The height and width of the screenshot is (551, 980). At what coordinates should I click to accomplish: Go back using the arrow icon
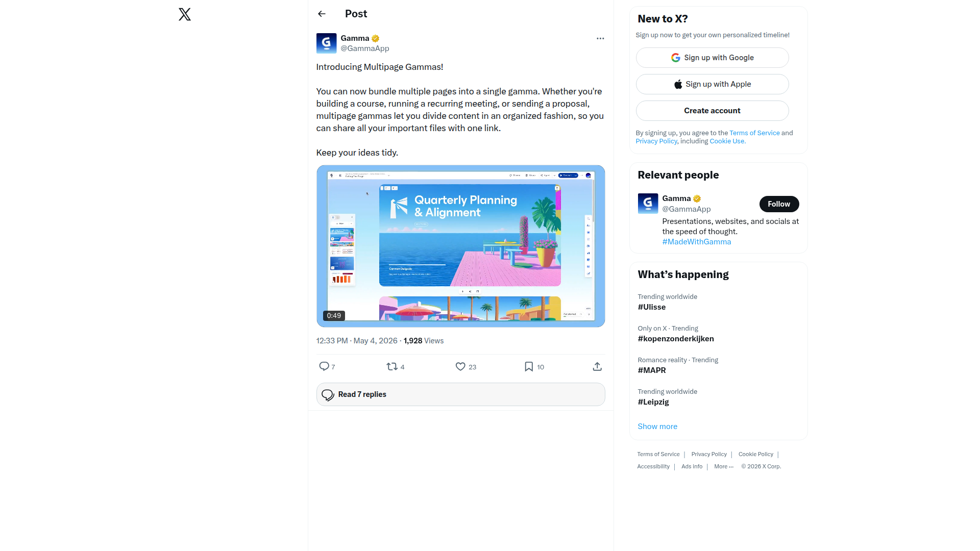click(x=322, y=14)
